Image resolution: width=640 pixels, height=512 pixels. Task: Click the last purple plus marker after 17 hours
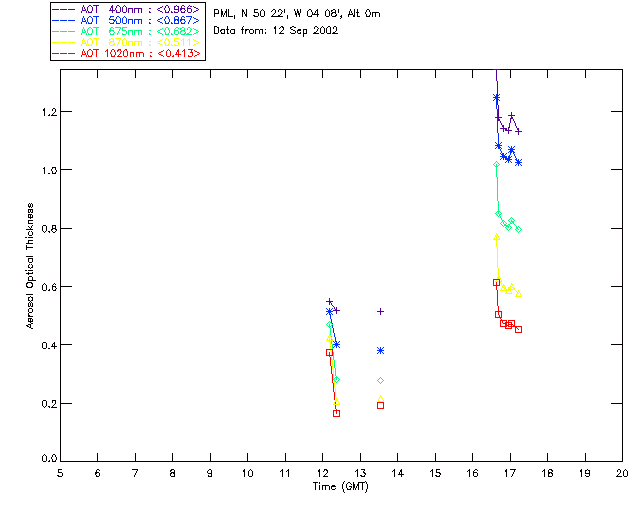518,132
